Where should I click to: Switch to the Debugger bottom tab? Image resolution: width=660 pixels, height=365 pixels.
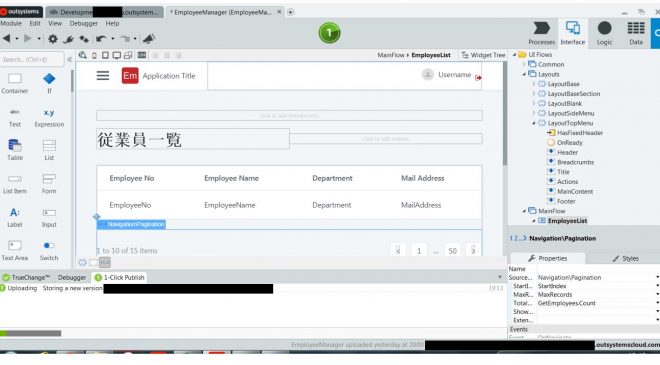[72, 277]
